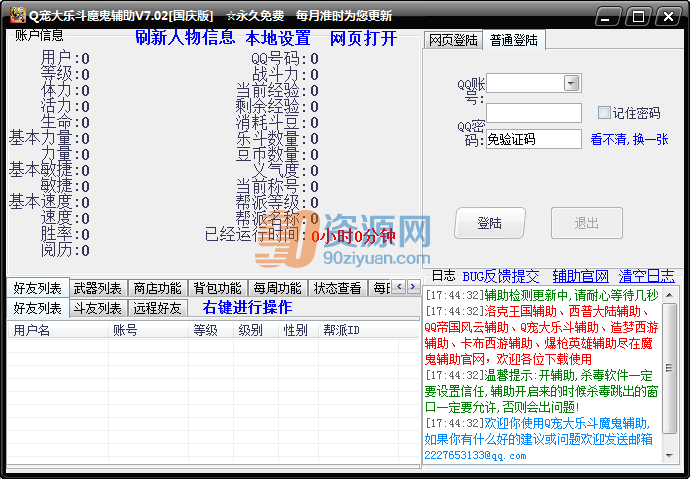Maximize the window

click(x=638, y=17)
